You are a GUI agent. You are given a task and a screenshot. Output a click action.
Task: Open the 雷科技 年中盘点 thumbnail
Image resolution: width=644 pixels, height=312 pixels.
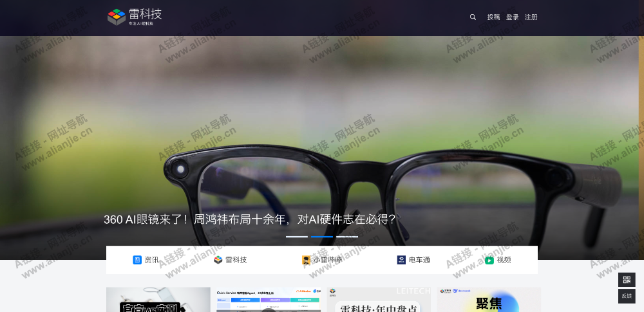379,300
